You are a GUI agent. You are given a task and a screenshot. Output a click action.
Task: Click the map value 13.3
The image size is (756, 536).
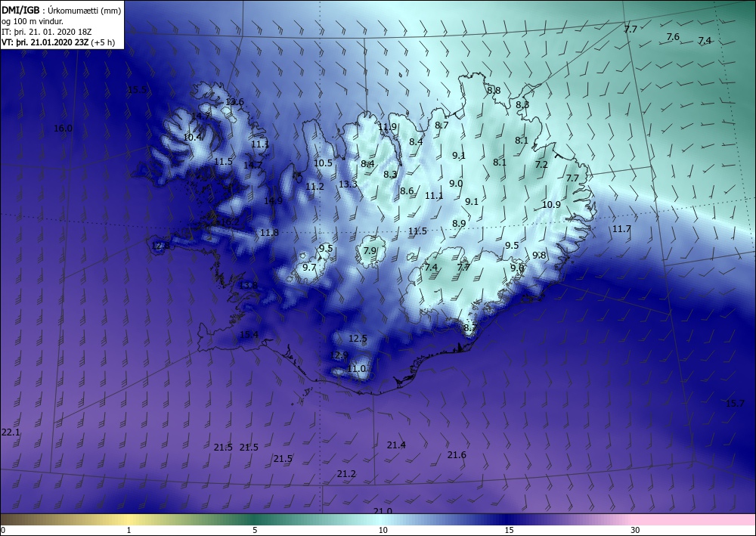click(x=348, y=184)
